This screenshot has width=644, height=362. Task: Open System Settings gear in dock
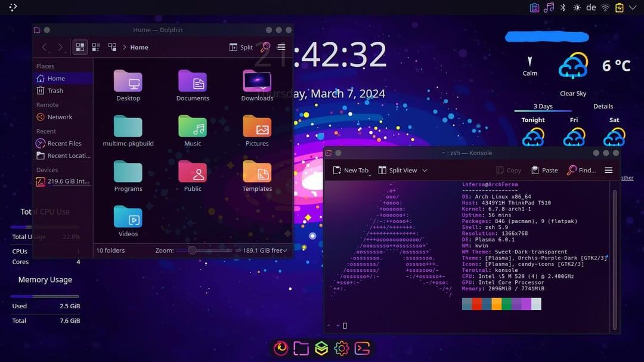pyautogui.click(x=341, y=348)
